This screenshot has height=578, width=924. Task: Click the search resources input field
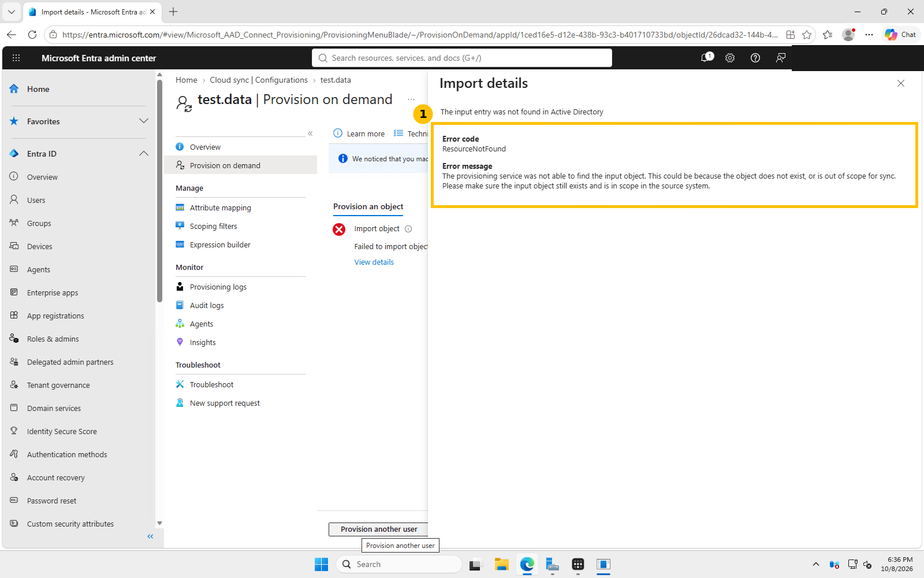[x=462, y=58]
